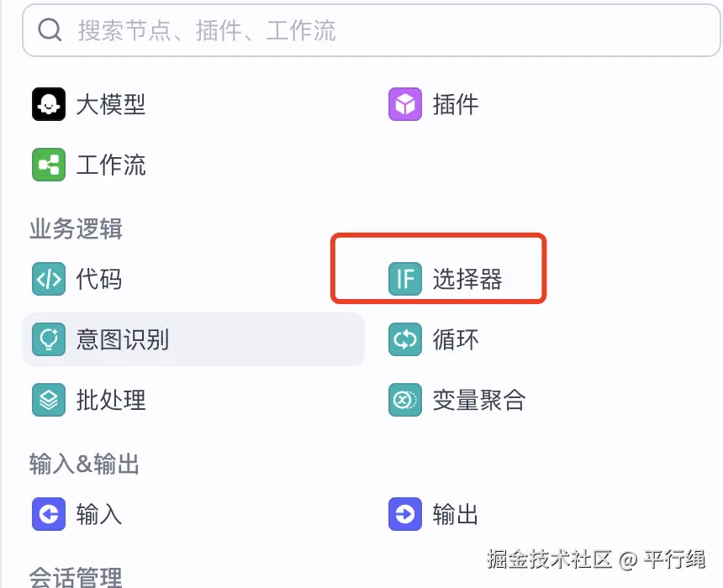Click the search magnifier icon
723x588 pixels.
50,30
